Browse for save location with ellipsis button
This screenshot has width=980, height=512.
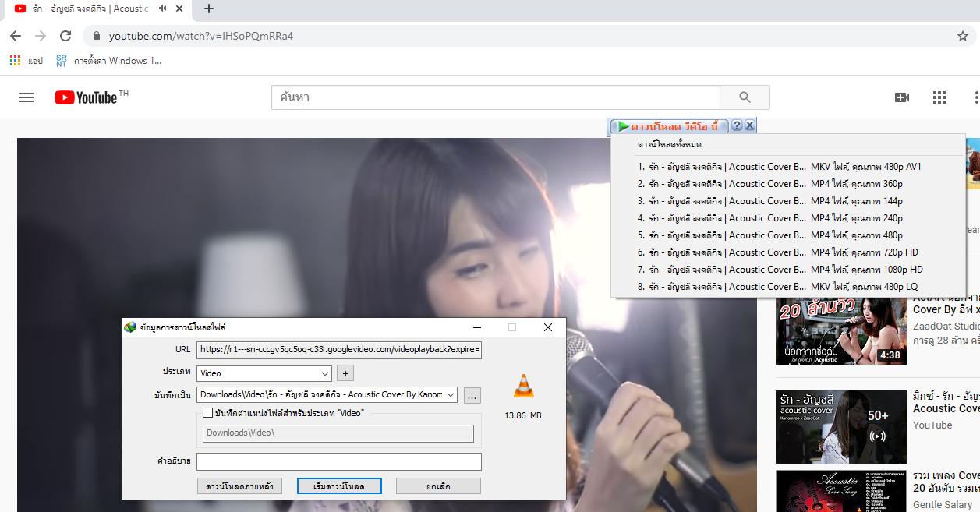472,396
